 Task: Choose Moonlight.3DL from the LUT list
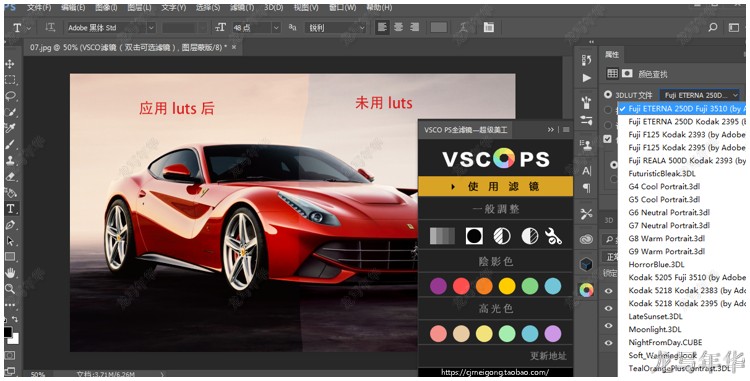coord(654,329)
